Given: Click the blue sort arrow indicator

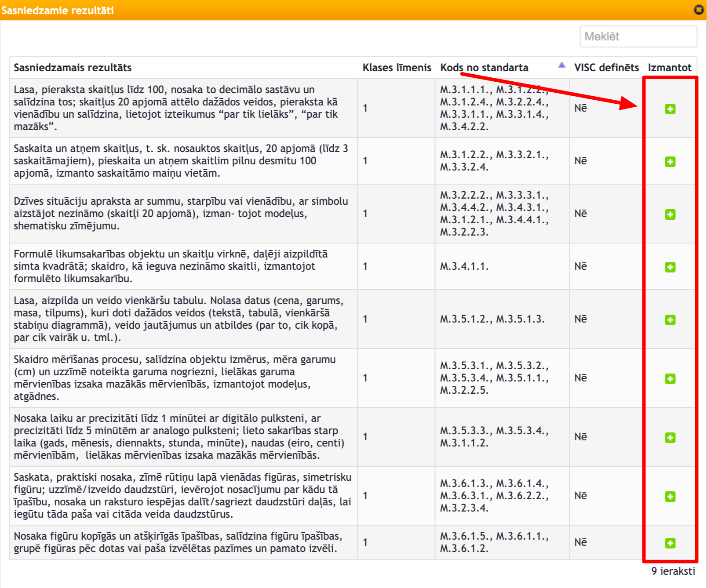Looking at the screenshot, I should pyautogui.click(x=561, y=65).
